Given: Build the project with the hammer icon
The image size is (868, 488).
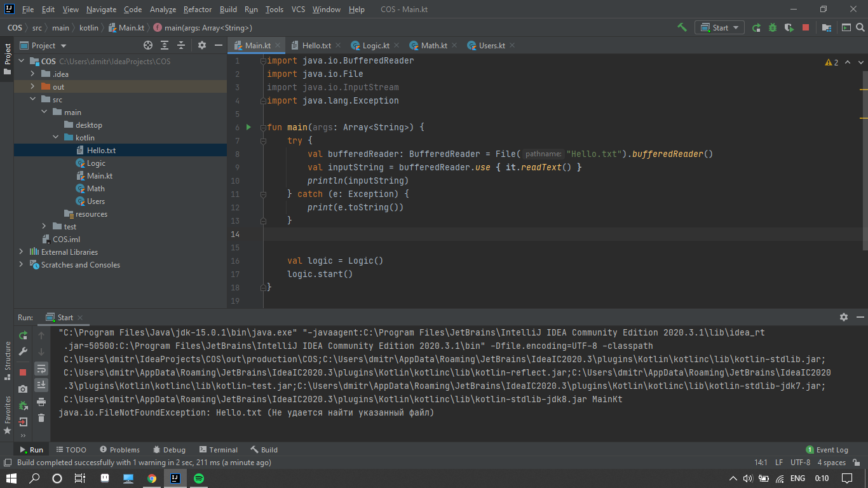Looking at the screenshot, I should [682, 27].
